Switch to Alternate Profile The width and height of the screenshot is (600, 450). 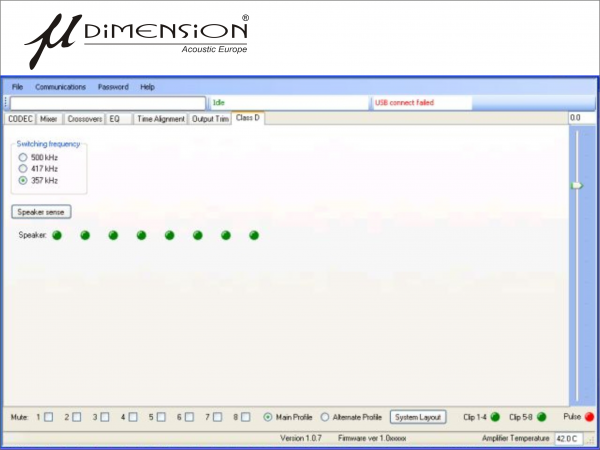point(325,417)
